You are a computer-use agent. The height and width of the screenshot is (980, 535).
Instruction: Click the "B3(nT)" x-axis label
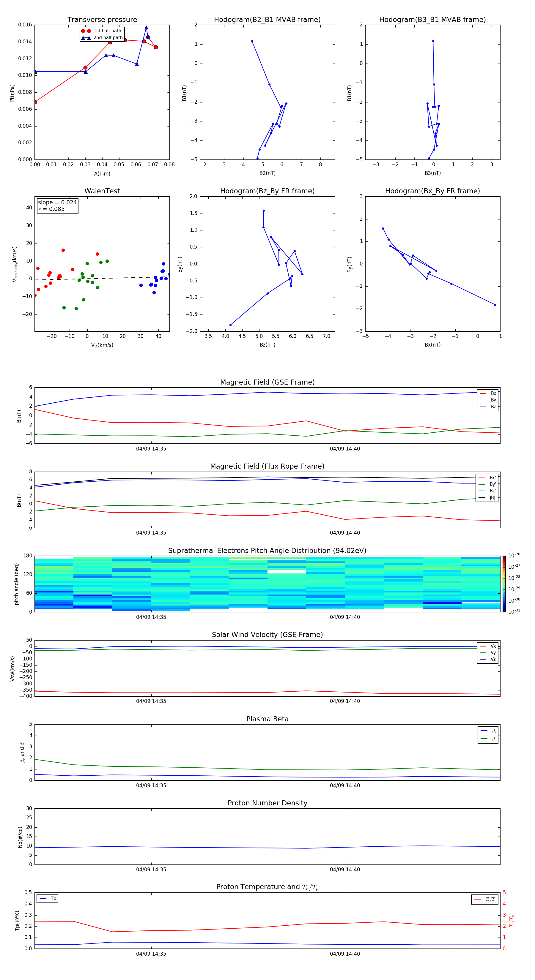[x=432, y=173]
